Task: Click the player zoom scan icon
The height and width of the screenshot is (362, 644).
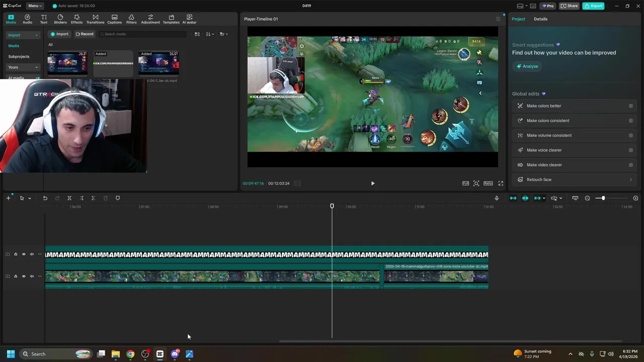Action: [x=476, y=184]
